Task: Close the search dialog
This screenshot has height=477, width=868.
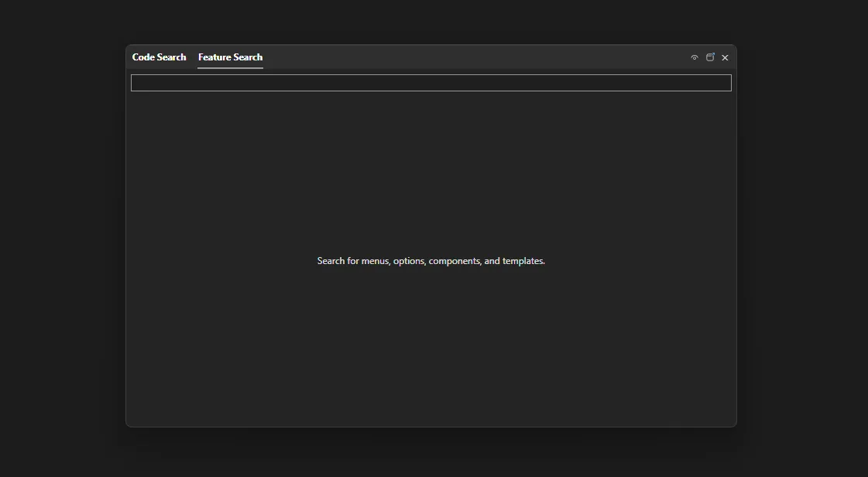Action: (725, 57)
